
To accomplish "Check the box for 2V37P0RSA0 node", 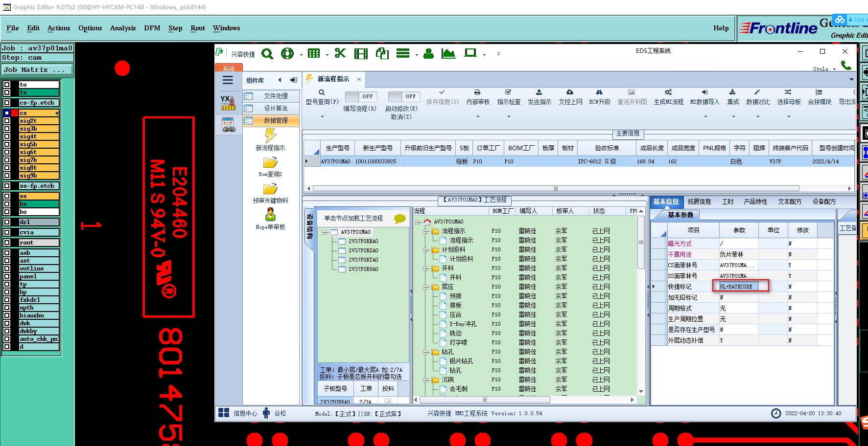I will tap(342, 250).
